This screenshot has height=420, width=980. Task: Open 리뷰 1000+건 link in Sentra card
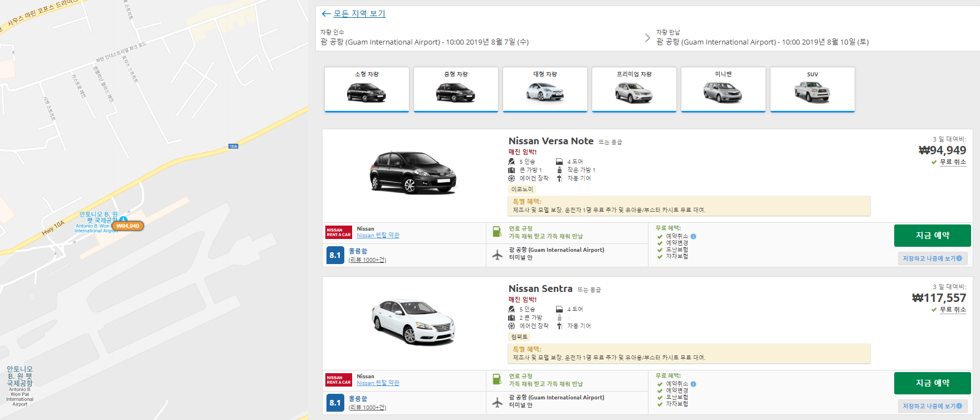(x=367, y=407)
